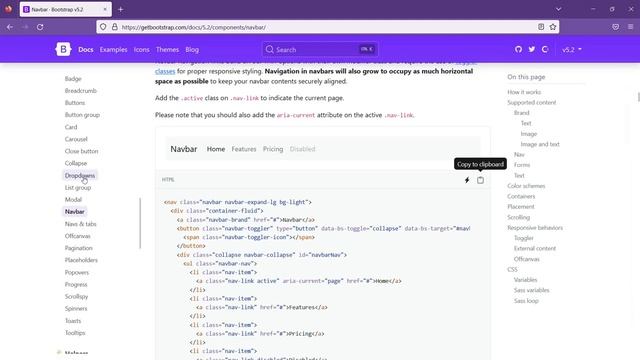This screenshot has height=360, width=640.
Task: Jump to Color schemes section
Action: (x=526, y=186)
